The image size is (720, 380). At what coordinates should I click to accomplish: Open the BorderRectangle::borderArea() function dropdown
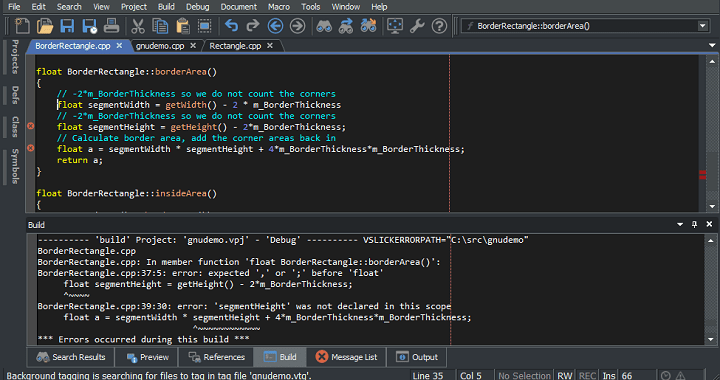coord(703,26)
